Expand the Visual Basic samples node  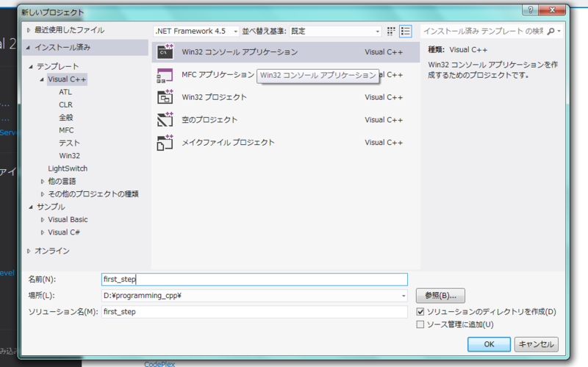tap(43, 220)
